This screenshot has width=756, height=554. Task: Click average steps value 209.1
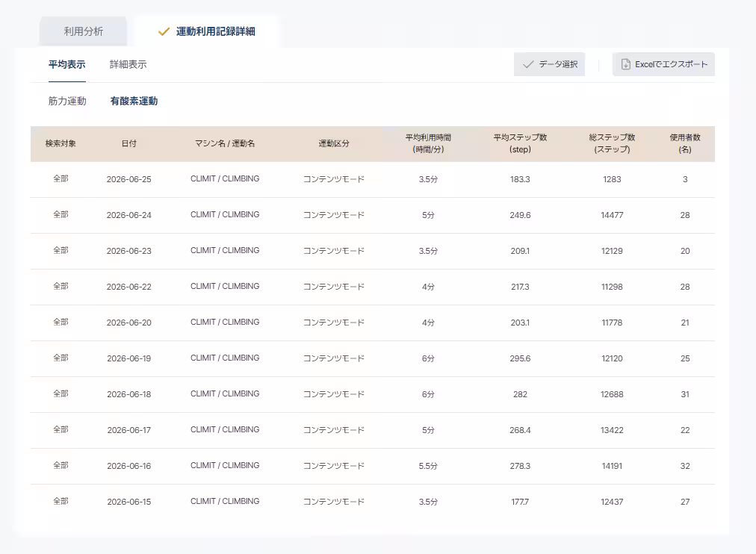(520, 251)
